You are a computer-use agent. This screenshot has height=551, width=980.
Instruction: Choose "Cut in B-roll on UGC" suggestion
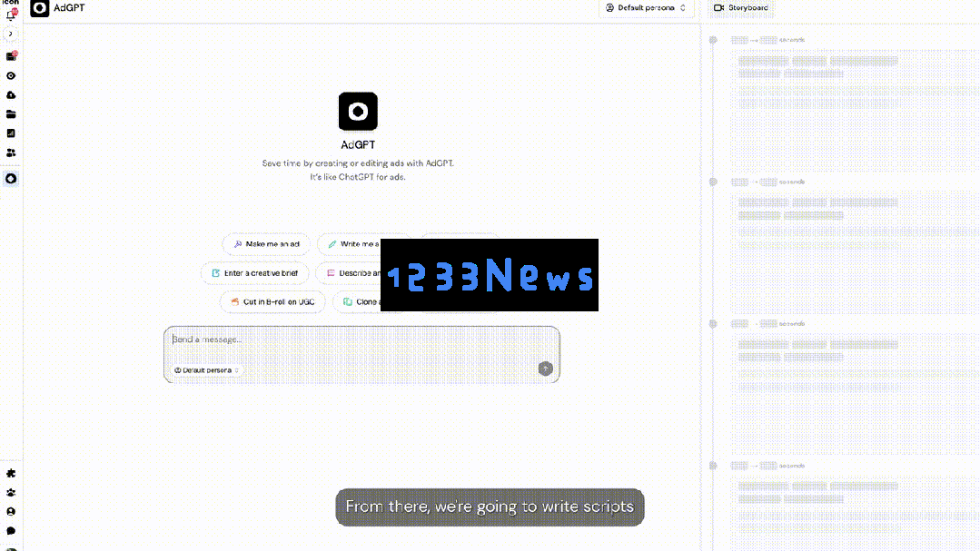[272, 301]
